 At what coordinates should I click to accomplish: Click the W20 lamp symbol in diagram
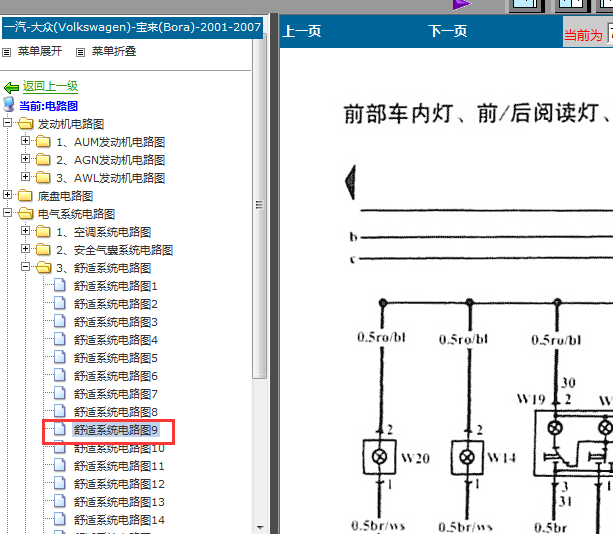(380, 457)
